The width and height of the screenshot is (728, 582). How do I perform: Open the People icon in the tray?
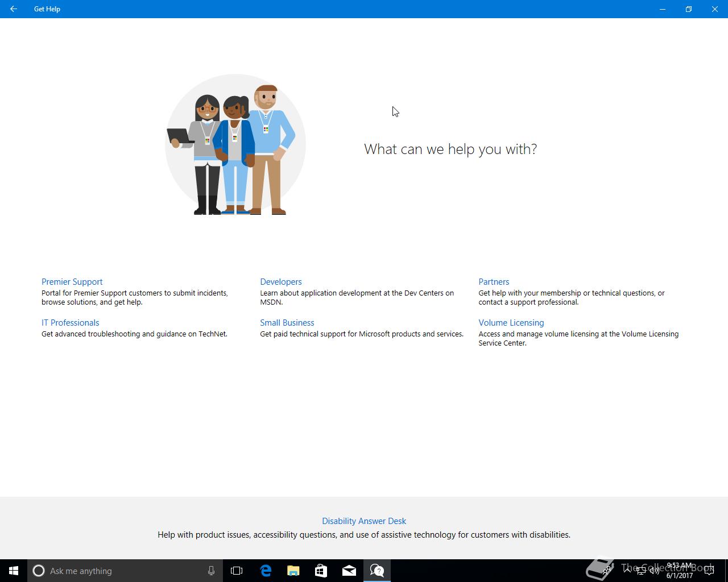coord(607,570)
